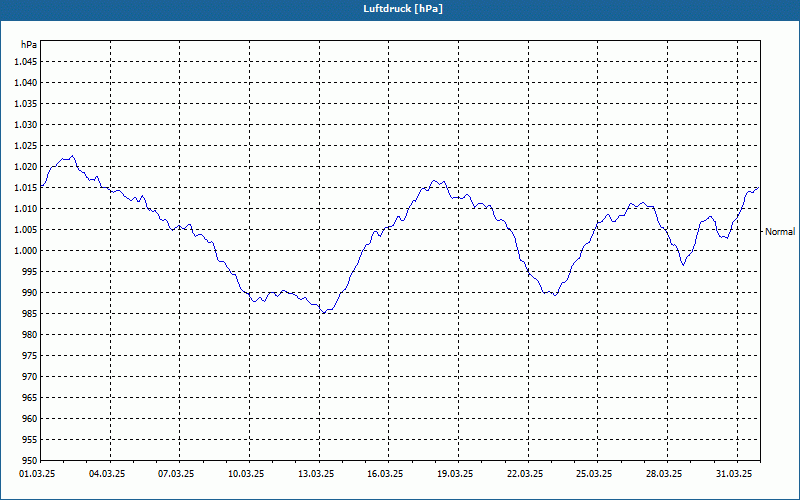
Task: Select the 955 y-axis value
Action: [31, 440]
